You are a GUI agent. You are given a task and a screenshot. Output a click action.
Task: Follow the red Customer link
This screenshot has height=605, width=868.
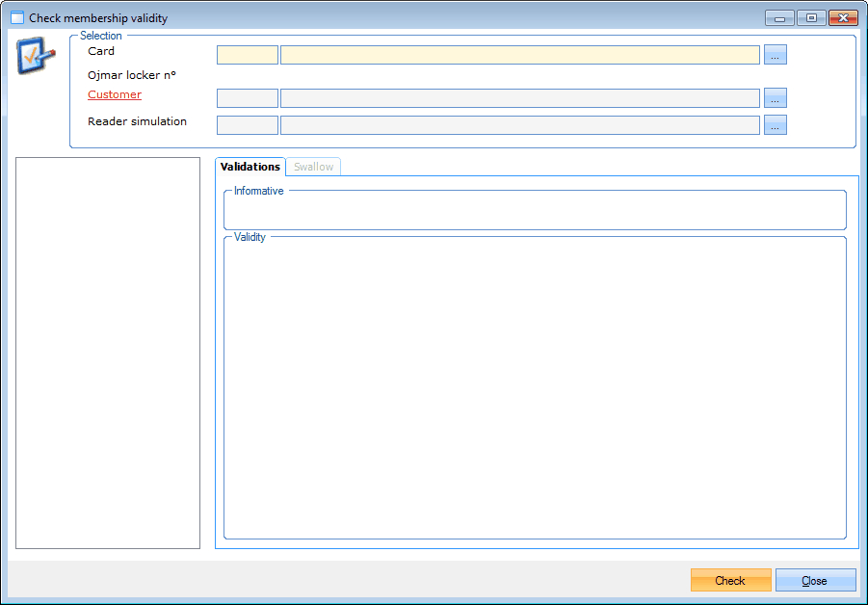(115, 94)
